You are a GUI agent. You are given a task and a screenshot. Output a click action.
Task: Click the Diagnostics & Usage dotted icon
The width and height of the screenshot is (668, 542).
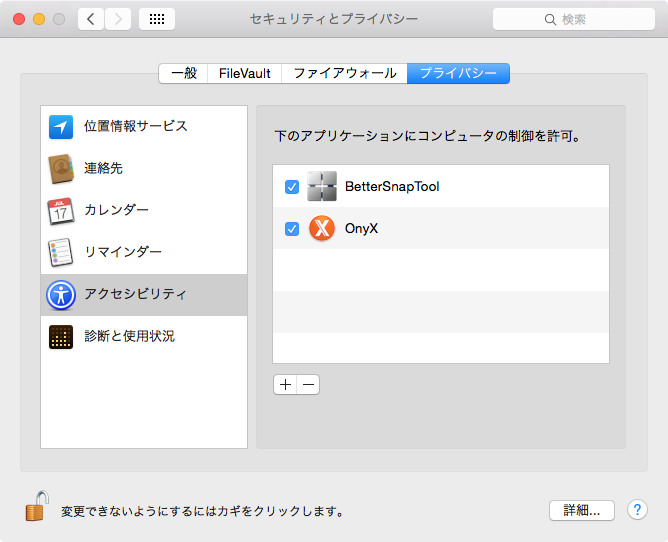[x=60, y=337]
